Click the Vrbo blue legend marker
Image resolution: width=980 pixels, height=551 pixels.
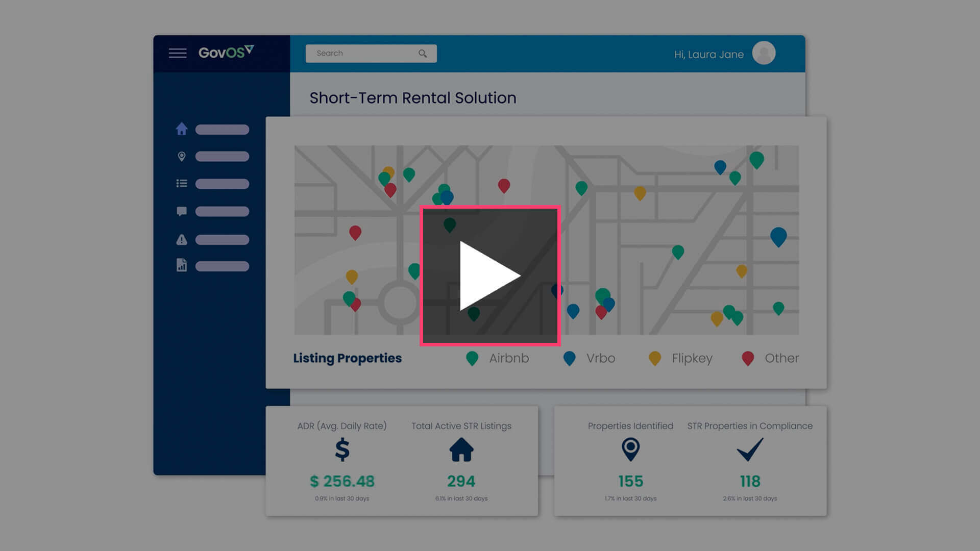pos(569,359)
